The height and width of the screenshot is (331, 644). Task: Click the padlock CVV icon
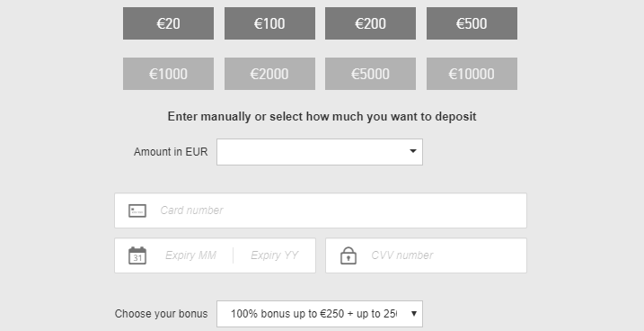(348, 255)
